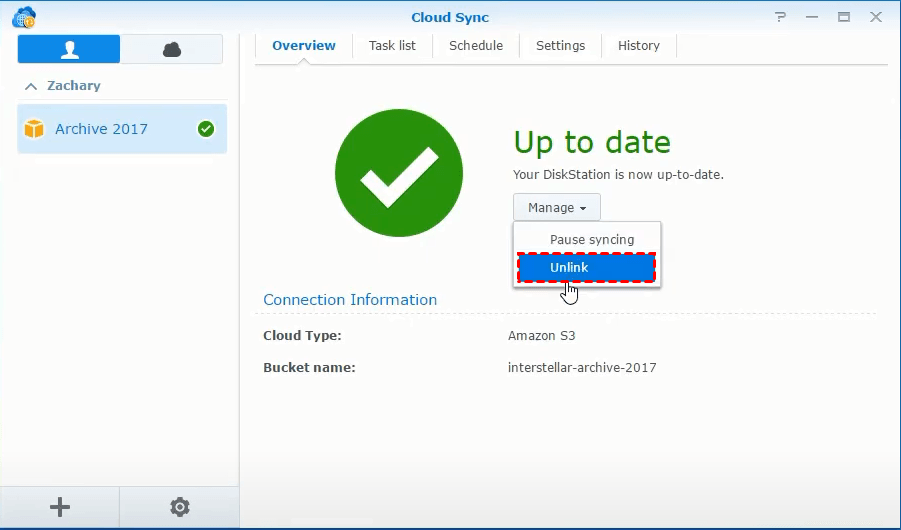The image size is (901, 530).
Task: Open the Settings tab
Action: (x=560, y=45)
